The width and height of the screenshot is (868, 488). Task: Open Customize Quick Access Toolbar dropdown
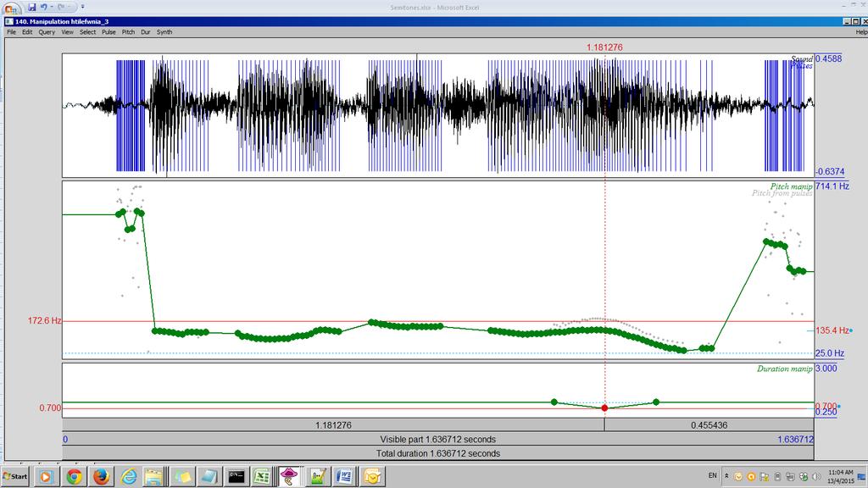pos(82,7)
